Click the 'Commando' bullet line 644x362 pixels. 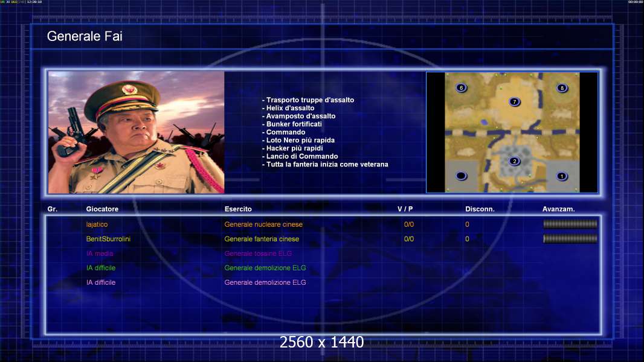(283, 132)
